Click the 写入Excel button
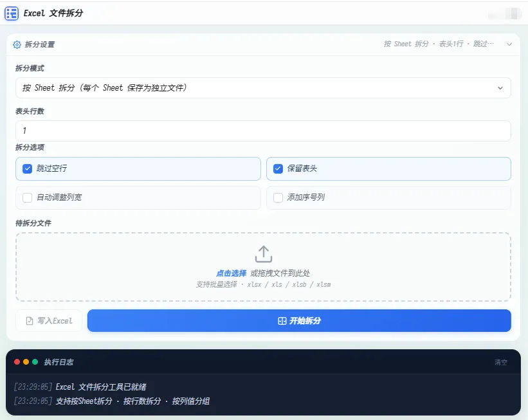The image size is (528, 420). point(49,321)
